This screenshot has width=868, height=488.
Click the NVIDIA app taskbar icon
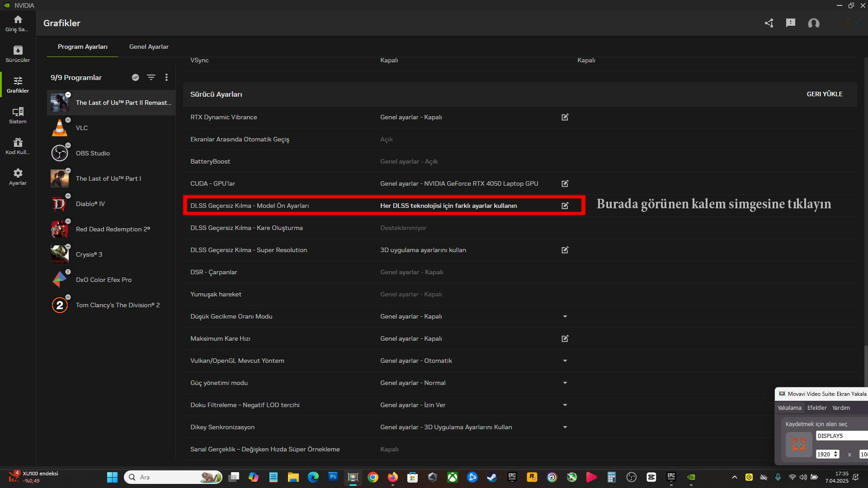click(691, 477)
